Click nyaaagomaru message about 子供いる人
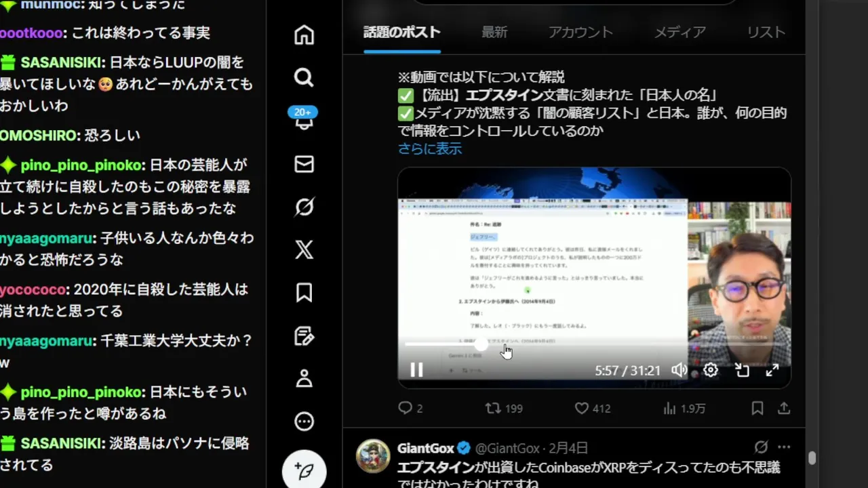The image size is (868, 488). (127, 249)
